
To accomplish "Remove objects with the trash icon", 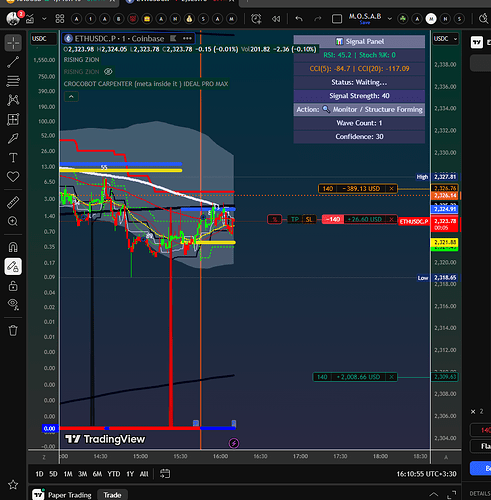I will coord(13,331).
